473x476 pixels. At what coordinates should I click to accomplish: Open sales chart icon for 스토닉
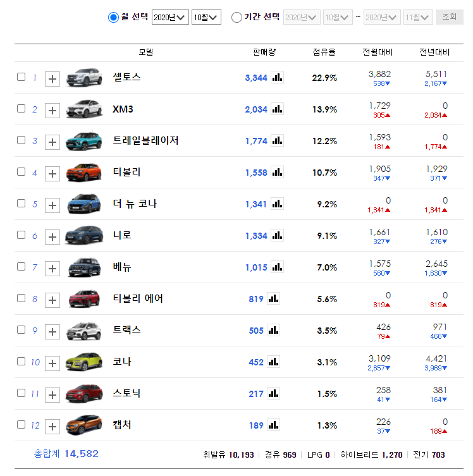click(x=273, y=393)
